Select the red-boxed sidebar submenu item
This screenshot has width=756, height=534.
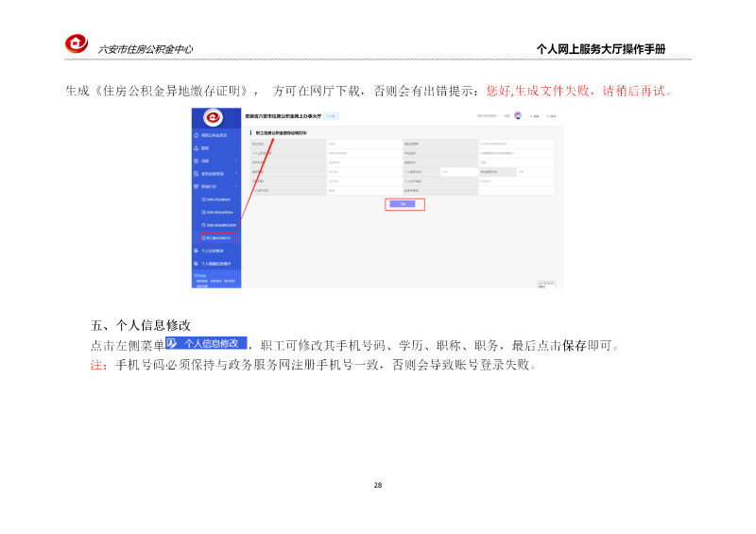217,238
